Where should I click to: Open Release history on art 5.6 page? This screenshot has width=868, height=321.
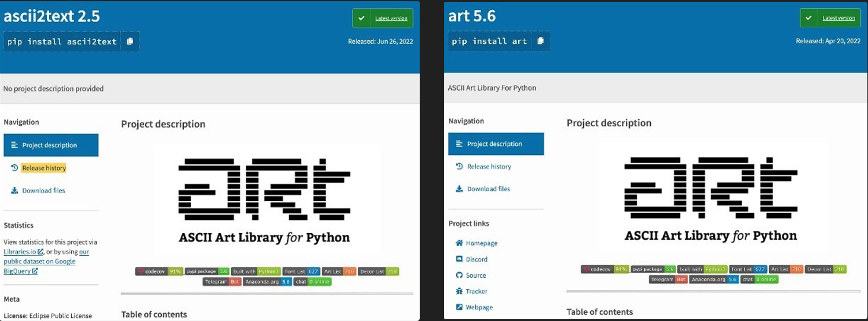(489, 167)
